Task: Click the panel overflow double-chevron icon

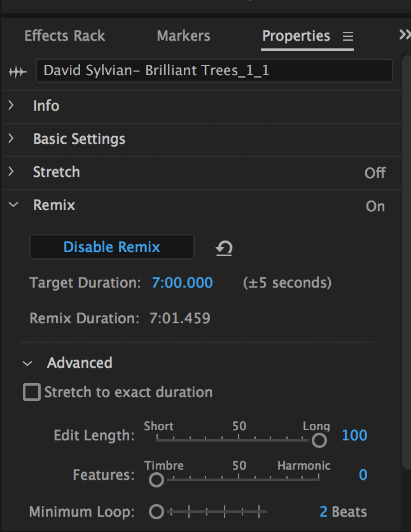Action: (x=404, y=35)
